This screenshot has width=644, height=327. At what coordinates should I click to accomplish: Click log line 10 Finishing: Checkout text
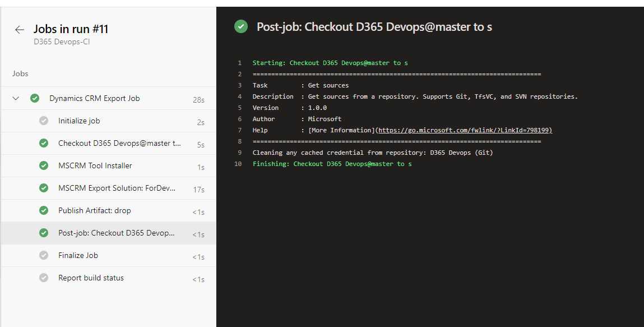tap(332, 164)
